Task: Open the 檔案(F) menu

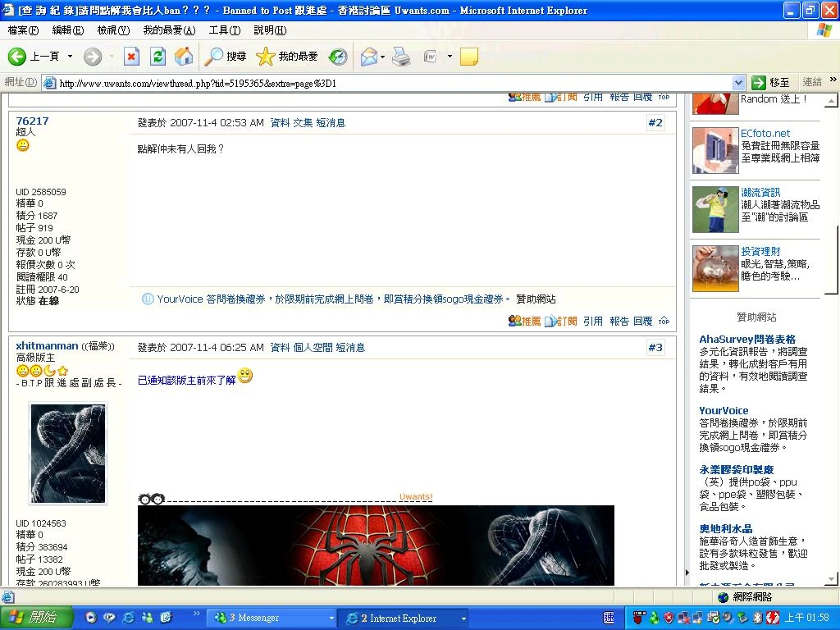Action: pyautogui.click(x=24, y=30)
